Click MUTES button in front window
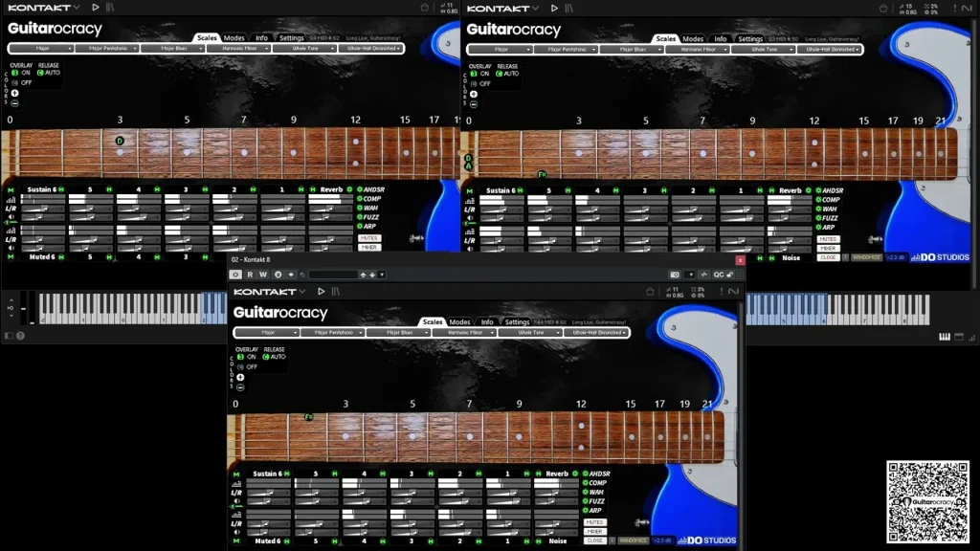The image size is (980, 551). click(x=594, y=522)
